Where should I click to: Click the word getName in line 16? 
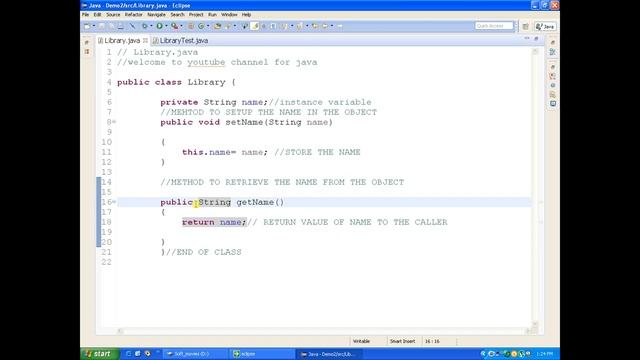click(255, 202)
